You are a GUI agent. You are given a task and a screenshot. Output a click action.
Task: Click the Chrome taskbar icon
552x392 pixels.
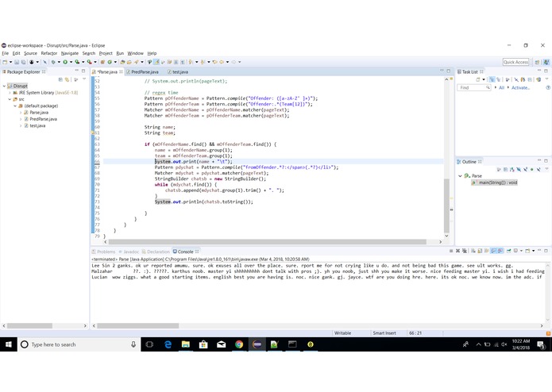239,344
